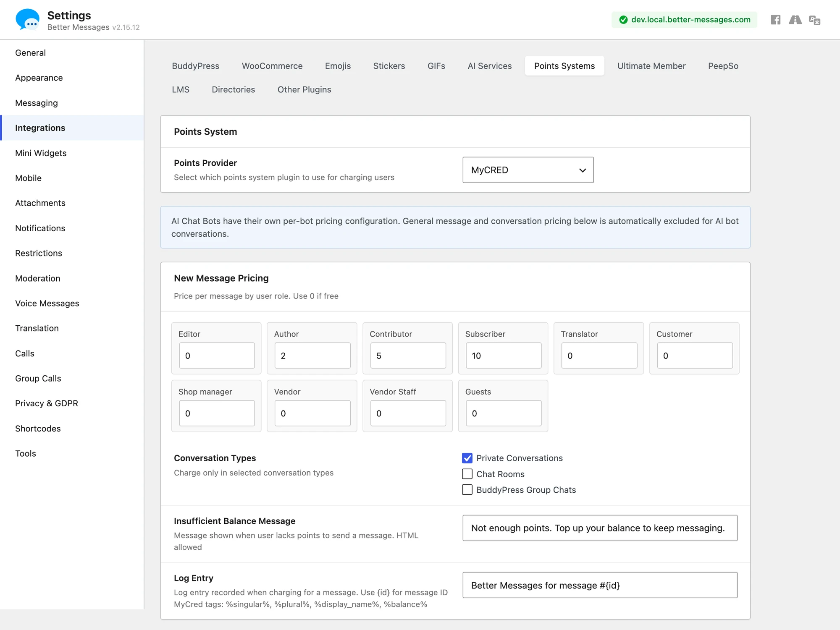Open the dev.local.better-messages.com link
This screenshot has width=840, height=630.
pos(690,20)
